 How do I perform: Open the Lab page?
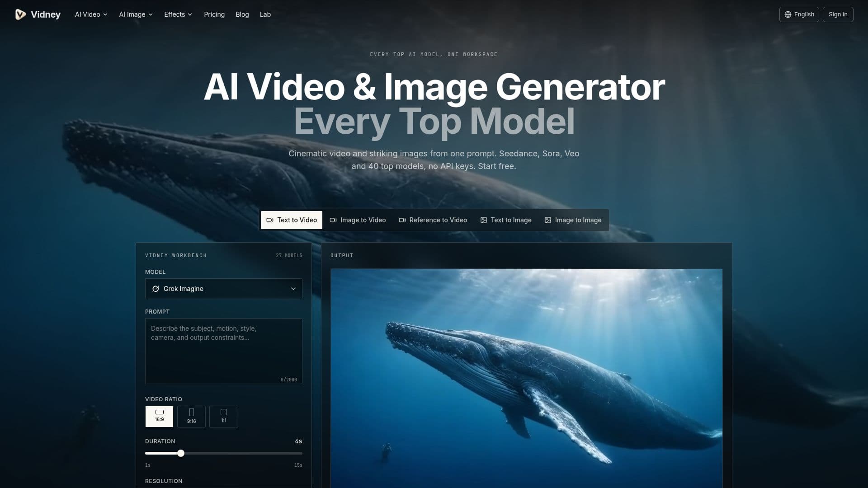pyautogui.click(x=265, y=14)
